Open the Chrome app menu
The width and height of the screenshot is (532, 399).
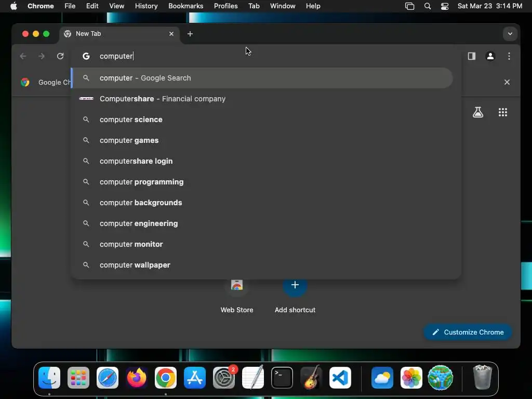pyautogui.click(x=41, y=6)
